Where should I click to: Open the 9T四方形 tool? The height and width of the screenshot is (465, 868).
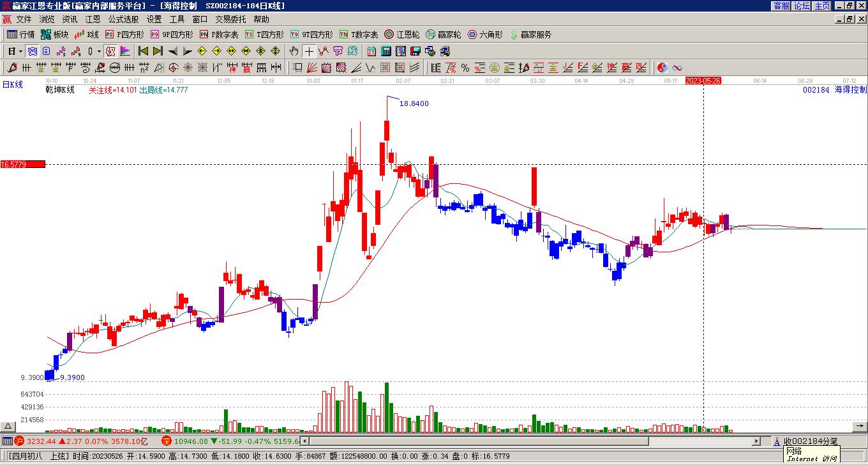point(311,34)
